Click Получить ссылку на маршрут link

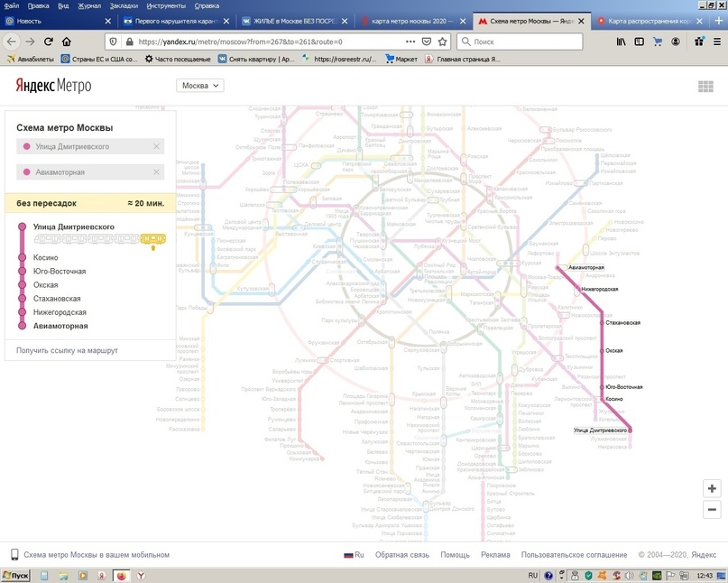point(67,350)
